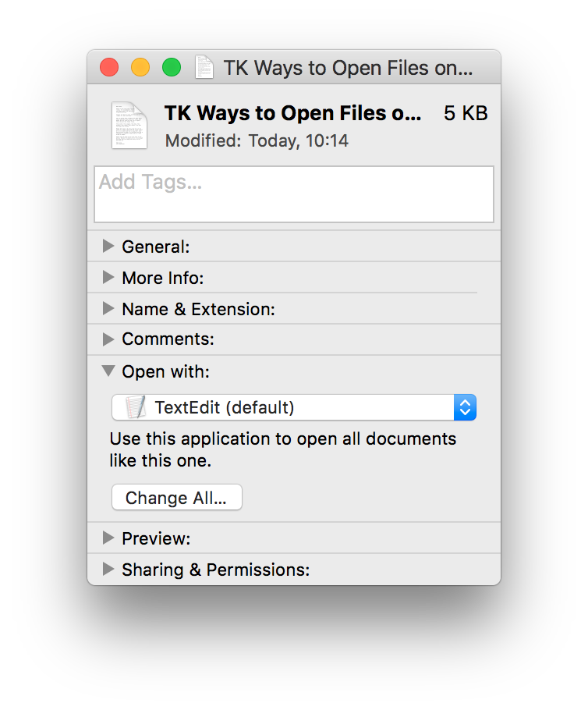This screenshot has height=710, width=588.
Task: Expand the Comments section
Action: tap(108, 339)
